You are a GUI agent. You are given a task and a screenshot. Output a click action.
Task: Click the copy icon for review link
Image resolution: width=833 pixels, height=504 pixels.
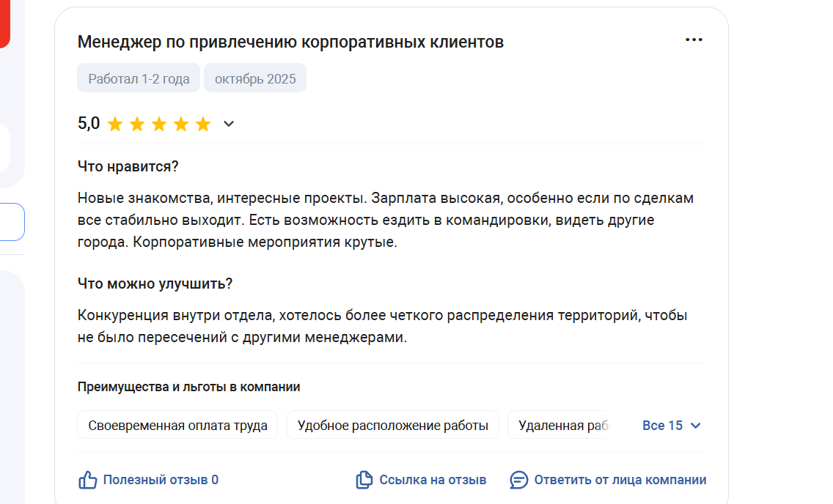364,480
